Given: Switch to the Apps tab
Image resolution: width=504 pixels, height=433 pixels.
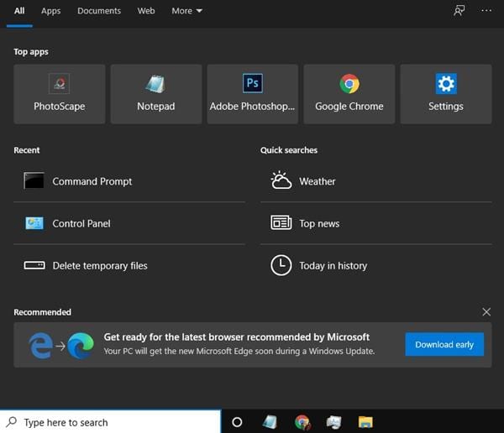Looking at the screenshot, I should [50, 11].
